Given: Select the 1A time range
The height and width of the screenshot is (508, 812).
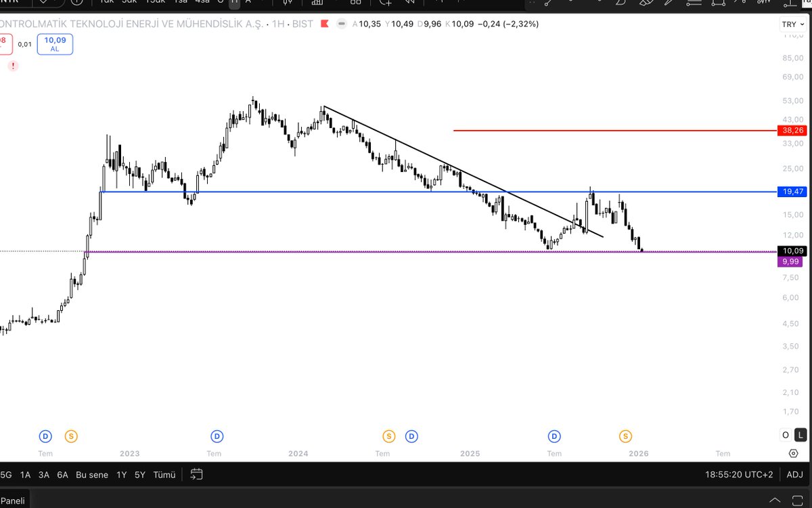Looking at the screenshot, I should (26, 475).
